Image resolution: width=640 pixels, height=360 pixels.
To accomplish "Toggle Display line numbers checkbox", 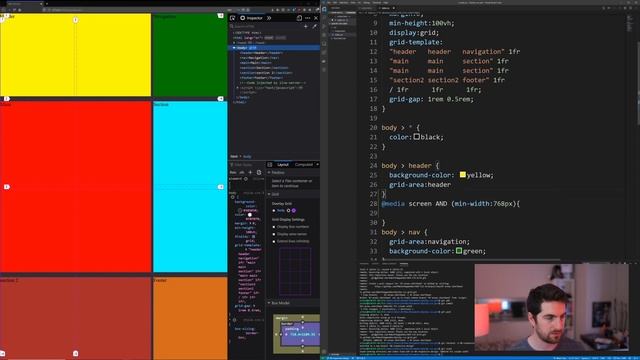I will click(274, 227).
